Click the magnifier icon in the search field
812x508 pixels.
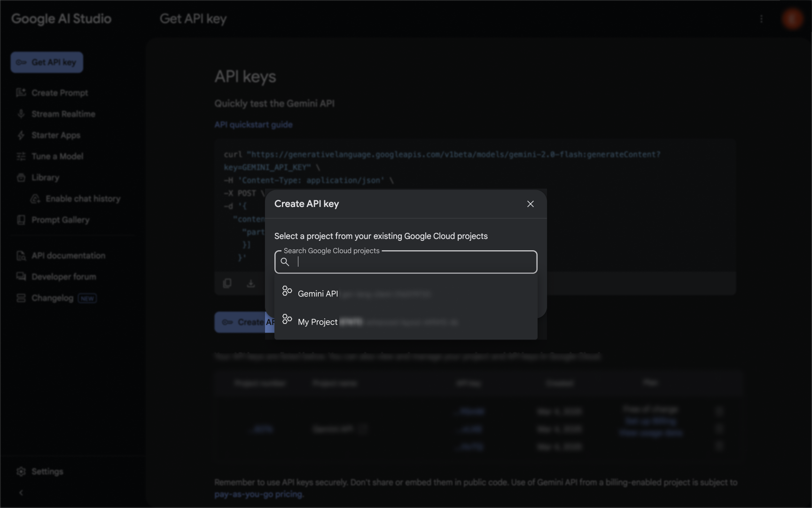click(x=285, y=262)
